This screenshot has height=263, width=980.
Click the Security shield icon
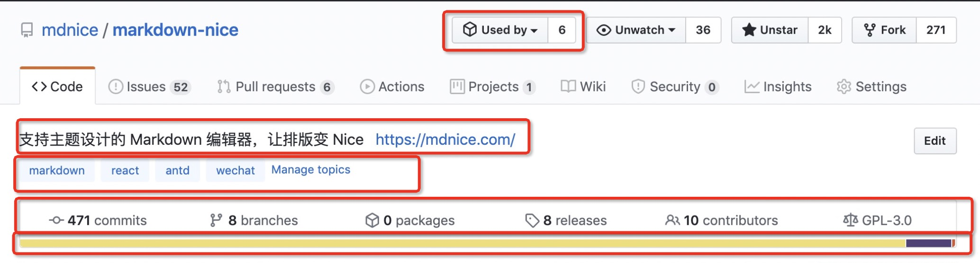coord(638,87)
